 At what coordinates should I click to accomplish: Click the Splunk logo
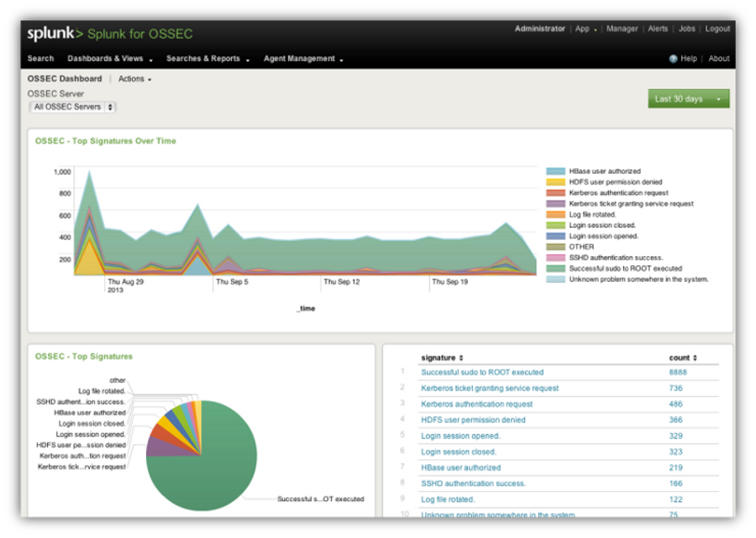tap(55, 34)
